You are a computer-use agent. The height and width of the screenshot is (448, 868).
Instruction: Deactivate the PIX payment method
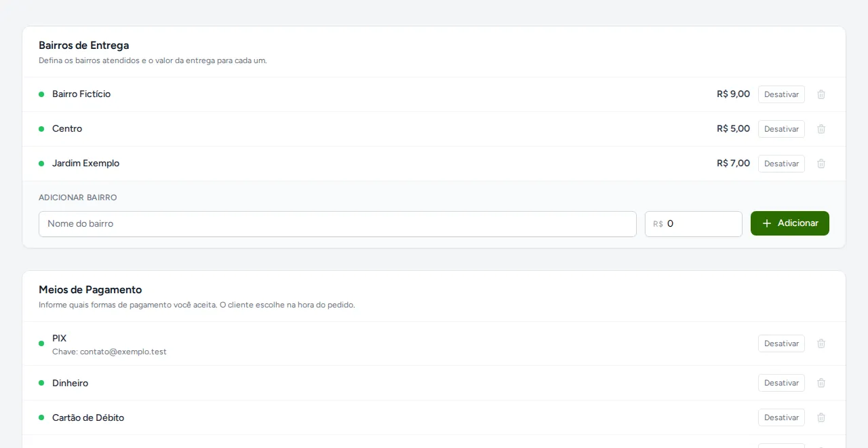coord(781,343)
